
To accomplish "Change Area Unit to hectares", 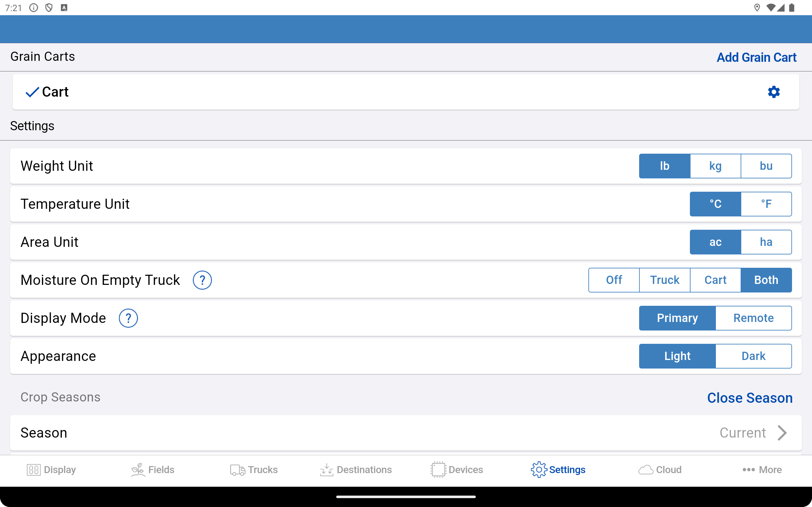I will tap(766, 242).
